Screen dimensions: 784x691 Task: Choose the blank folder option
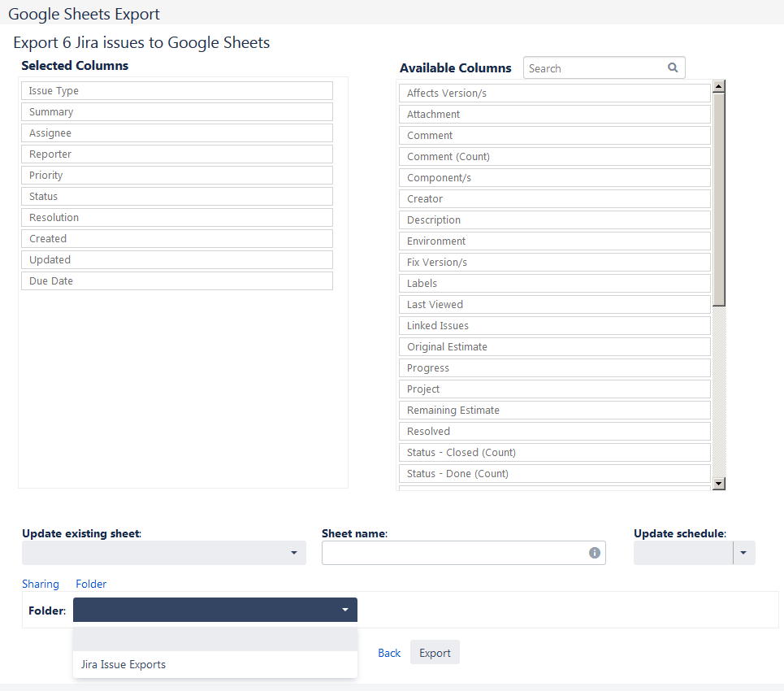(214, 639)
